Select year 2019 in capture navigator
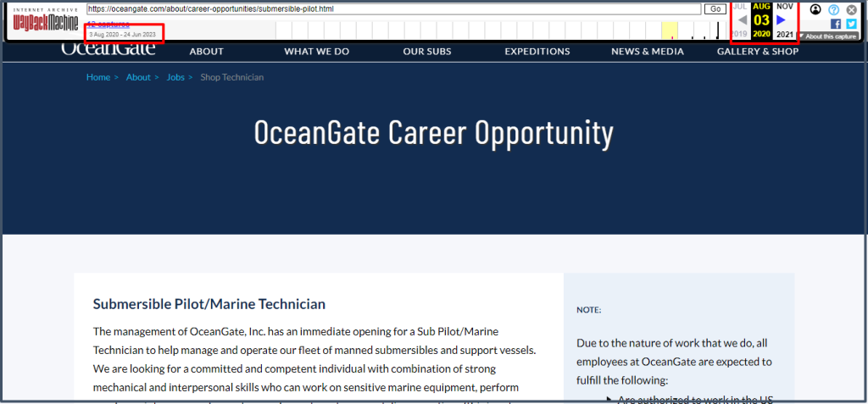This screenshot has height=404, width=868. point(738,35)
